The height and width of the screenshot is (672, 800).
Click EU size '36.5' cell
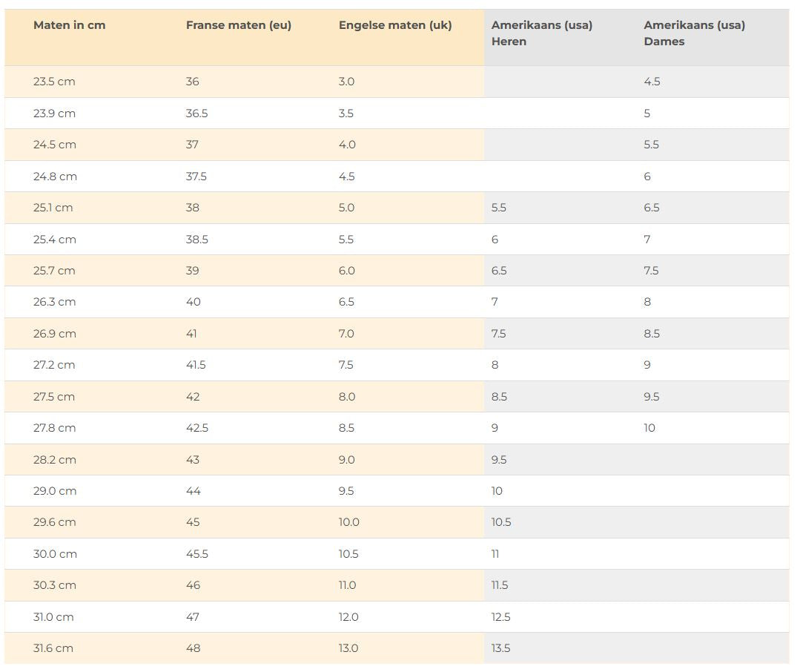(196, 113)
